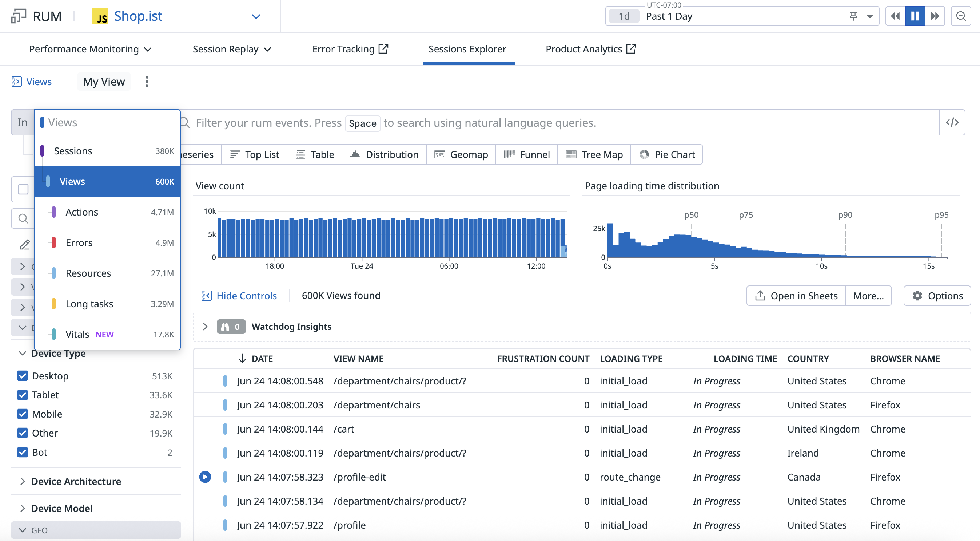Screen dimensions: 980x541
Task: Open the Past 1 Day time dropdown arrow
Action: tap(870, 16)
